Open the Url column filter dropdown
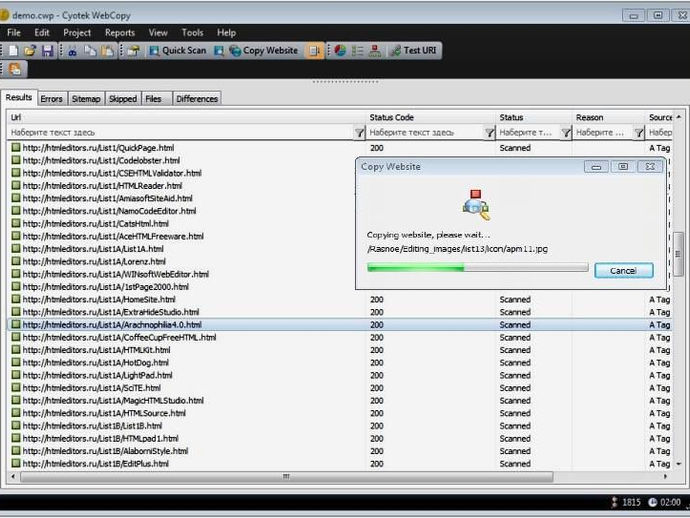This screenshot has height=518, width=690. pos(360,132)
